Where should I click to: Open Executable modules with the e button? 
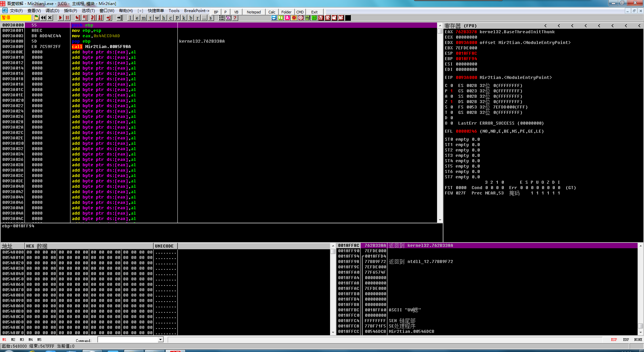tap(137, 18)
